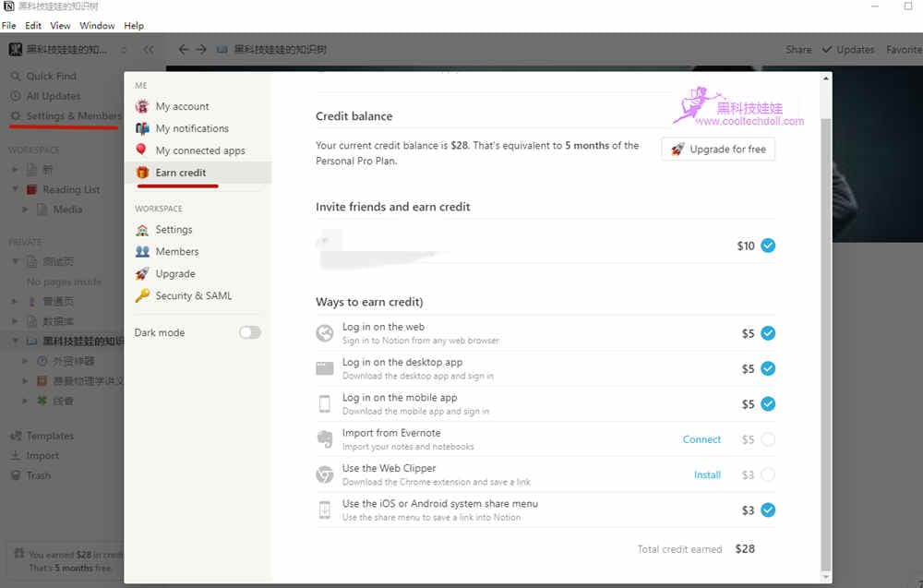The width and height of the screenshot is (923, 588).
Task: Click settings modal vertical scrollbar
Action: tap(826, 344)
